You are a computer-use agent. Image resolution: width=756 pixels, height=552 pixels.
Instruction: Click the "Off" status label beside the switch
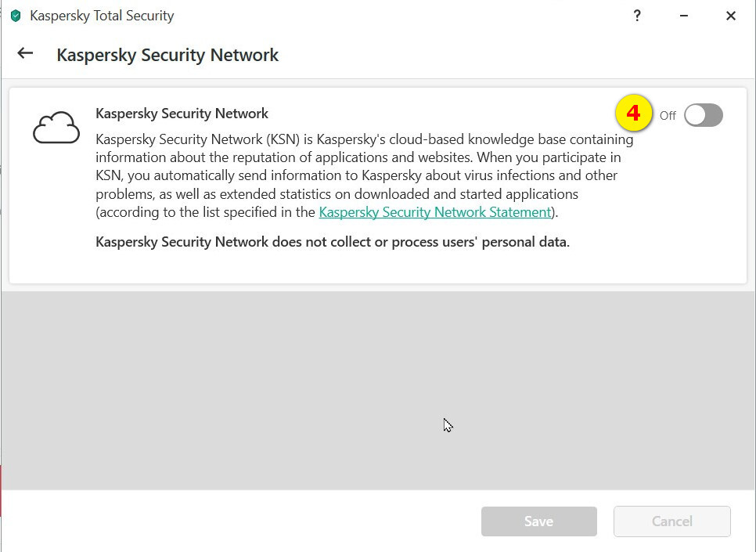[x=668, y=116]
